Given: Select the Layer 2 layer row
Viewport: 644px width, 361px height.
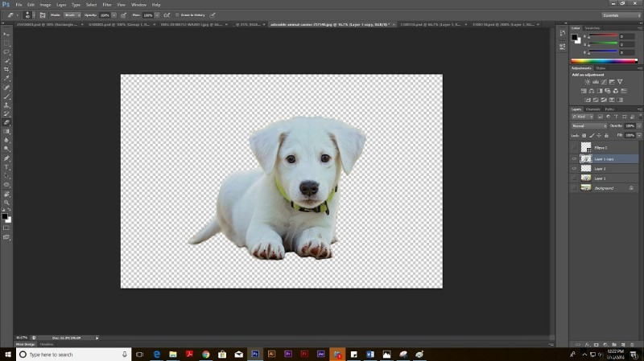Looking at the screenshot, I should (x=605, y=169).
